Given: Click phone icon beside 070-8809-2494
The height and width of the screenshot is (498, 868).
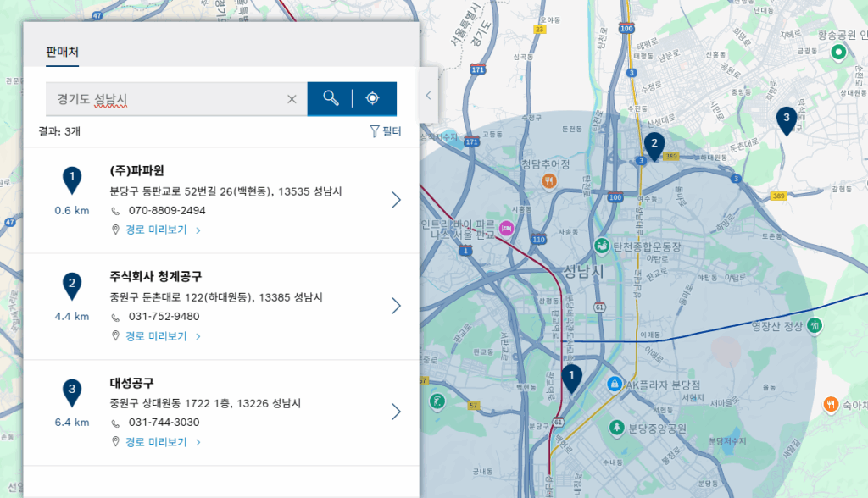Looking at the screenshot, I should tap(115, 212).
